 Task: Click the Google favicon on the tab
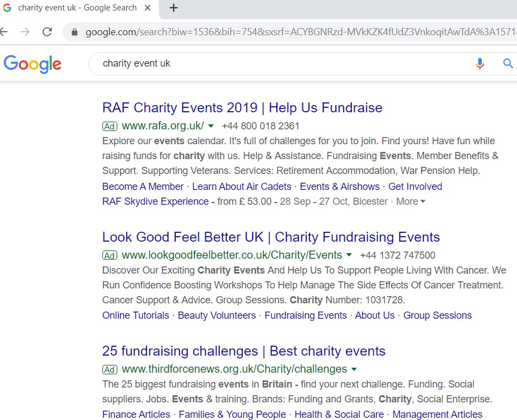(7, 8)
